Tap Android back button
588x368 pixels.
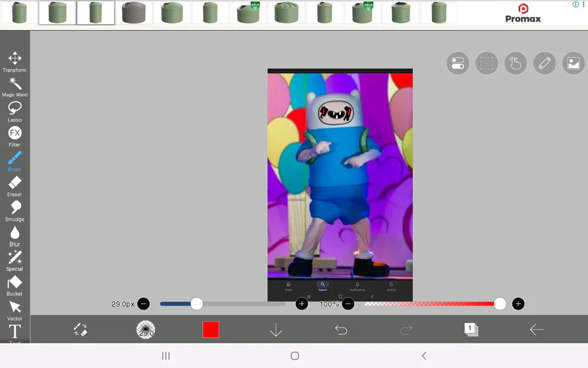tap(424, 356)
